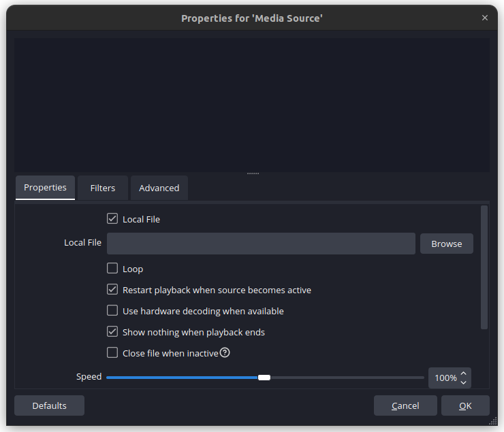This screenshot has height=432, width=504.
Task: Open the Advanced tab
Action: (159, 188)
